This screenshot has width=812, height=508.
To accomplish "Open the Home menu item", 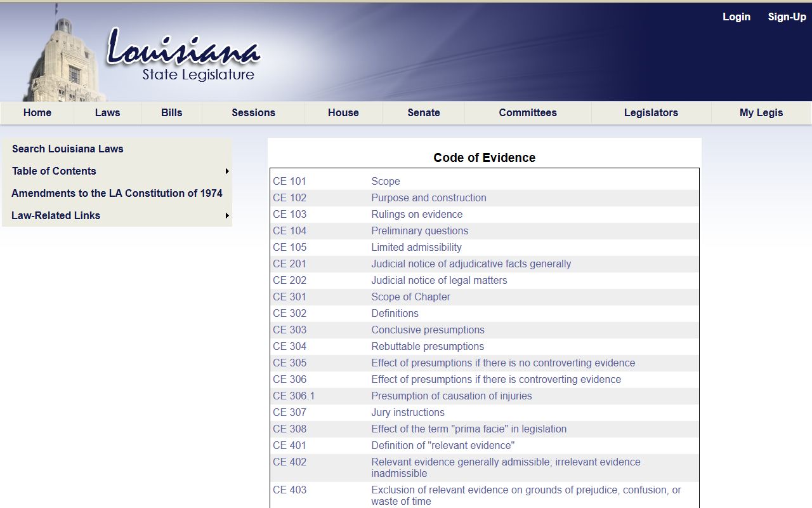I will (37, 112).
